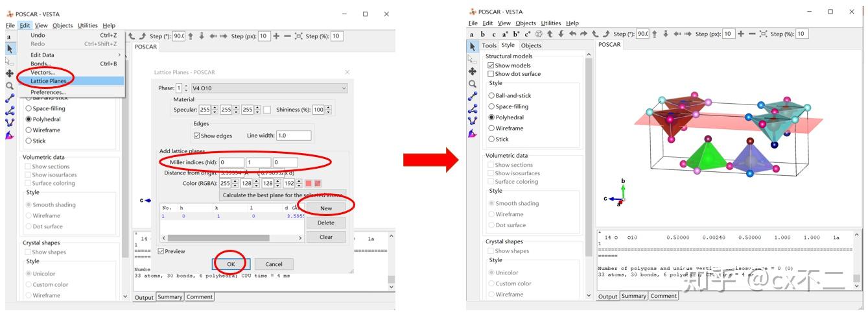868x316 pixels.
Task: Click New button in Lattice Planes dialog
Action: pos(326,208)
